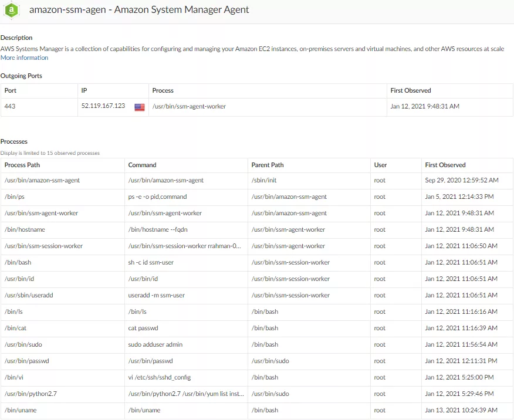Viewport: 514px width, 420px height.
Task: Click the truncated ssm-session-worker rrahman command
Action: pos(185,246)
